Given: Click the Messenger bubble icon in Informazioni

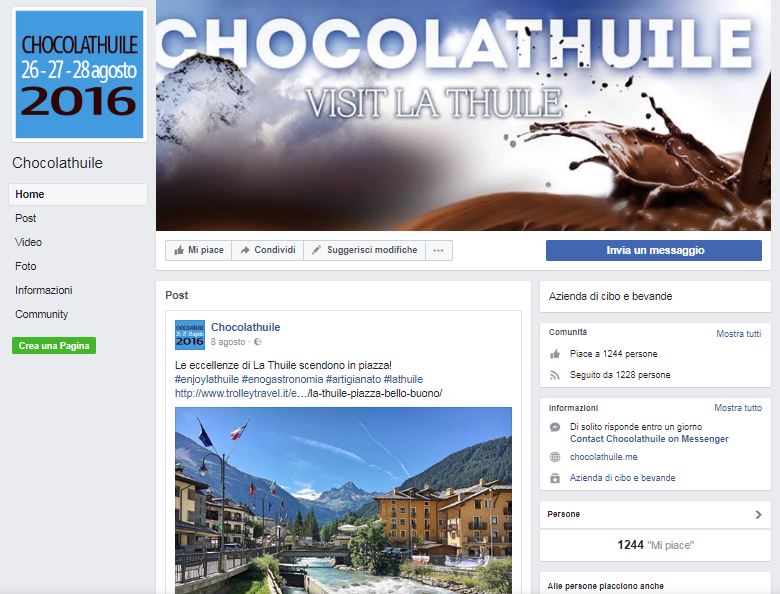Looking at the screenshot, I should click(555, 427).
